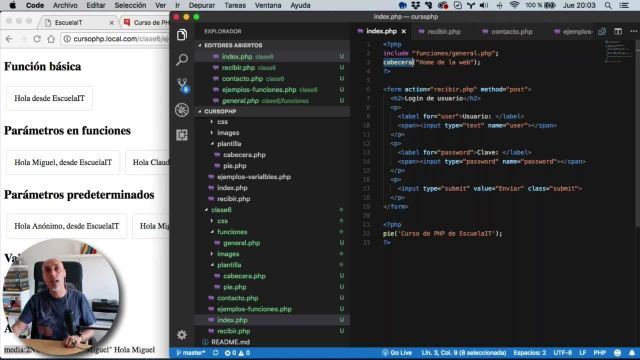Image resolution: width=640 pixels, height=360 pixels.
Task: Click the browser address bar
Action: tap(116, 39)
